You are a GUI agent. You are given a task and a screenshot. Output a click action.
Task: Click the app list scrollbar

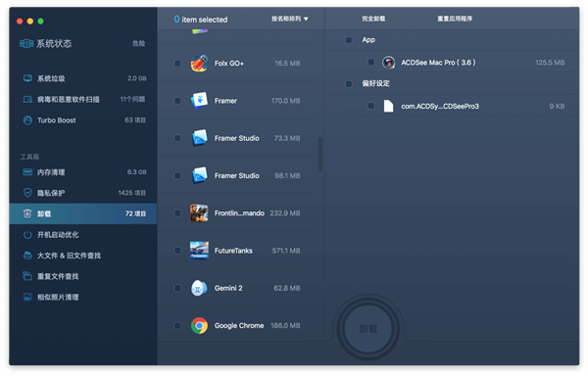(320, 155)
